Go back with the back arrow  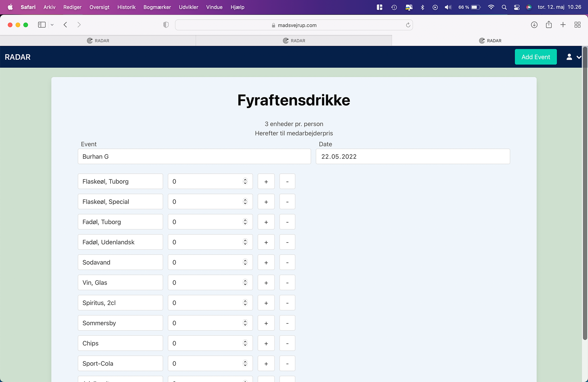click(x=65, y=25)
